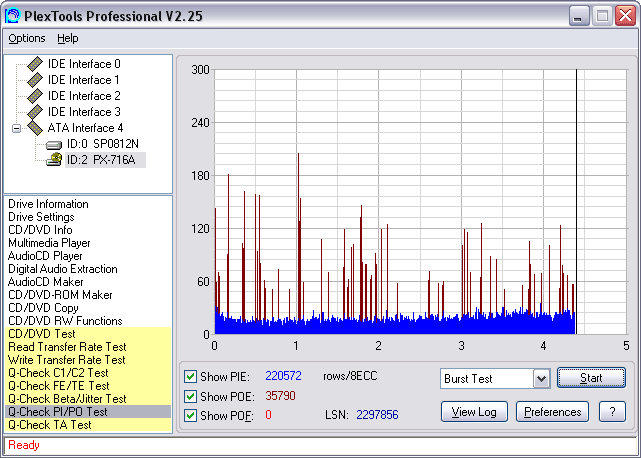
Task: Click the PX-716A optical drive icon
Action: (x=54, y=159)
